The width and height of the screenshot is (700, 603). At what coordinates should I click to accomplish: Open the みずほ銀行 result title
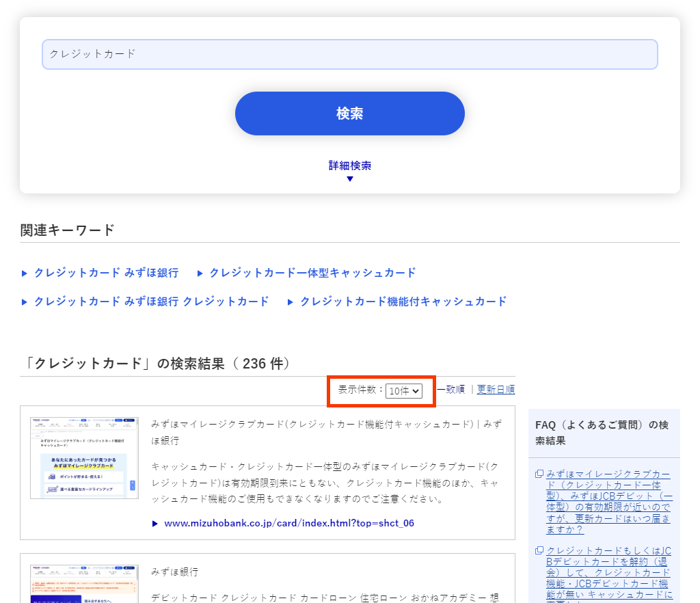[x=174, y=572]
